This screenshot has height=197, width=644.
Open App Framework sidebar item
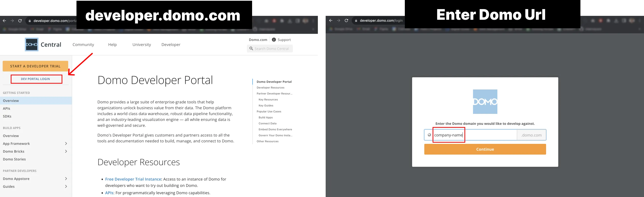click(x=16, y=143)
